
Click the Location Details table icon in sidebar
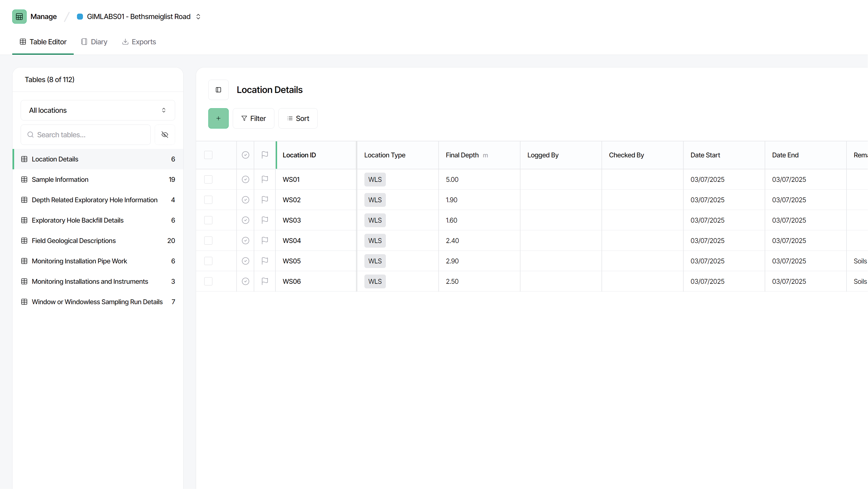pos(24,159)
